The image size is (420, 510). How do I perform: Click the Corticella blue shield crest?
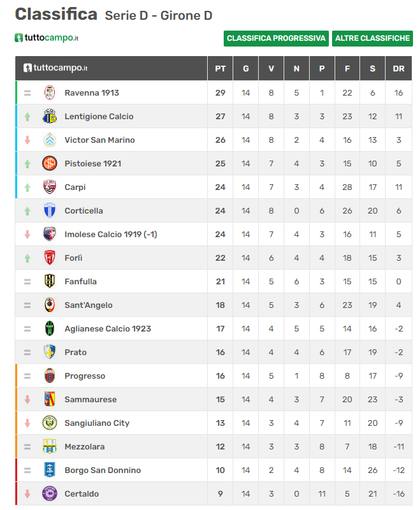(x=50, y=210)
